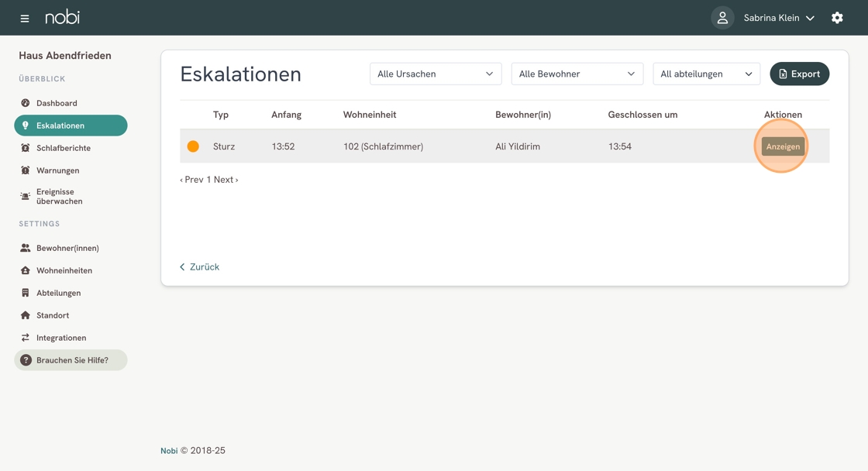Expand the All abteilungen filter
This screenshot has height=471, width=868.
point(706,74)
